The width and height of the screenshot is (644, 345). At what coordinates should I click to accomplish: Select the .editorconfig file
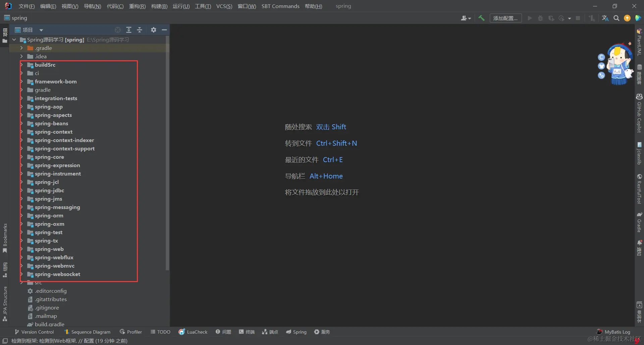click(x=51, y=291)
